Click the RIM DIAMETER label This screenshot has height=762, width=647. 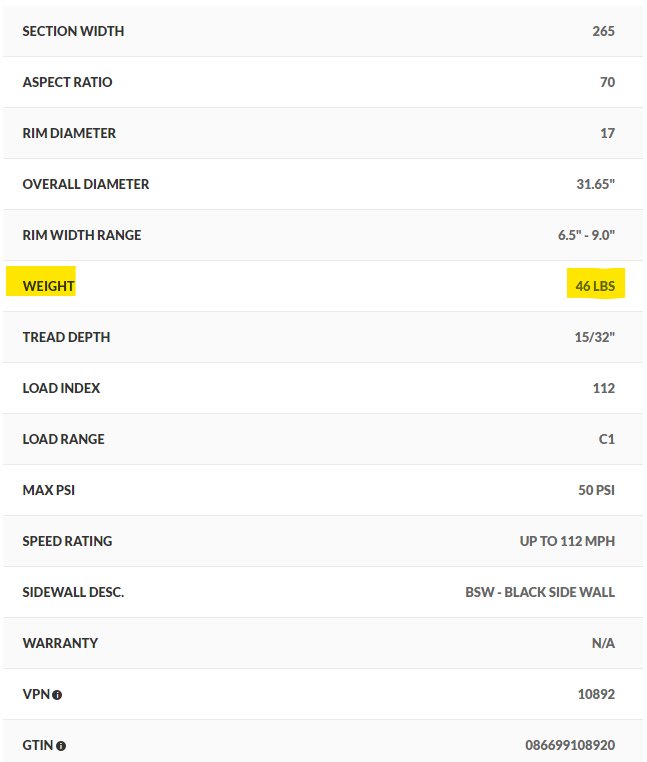pyautogui.click(x=69, y=133)
